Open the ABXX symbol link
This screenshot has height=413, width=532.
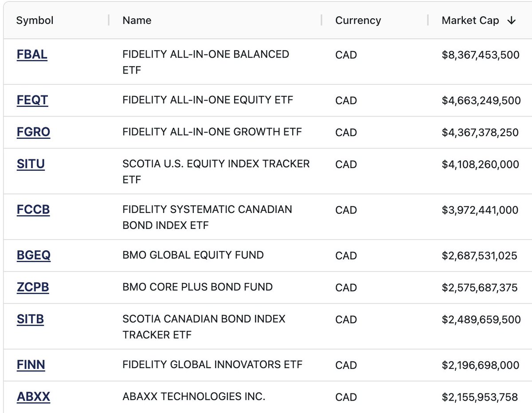tap(33, 397)
